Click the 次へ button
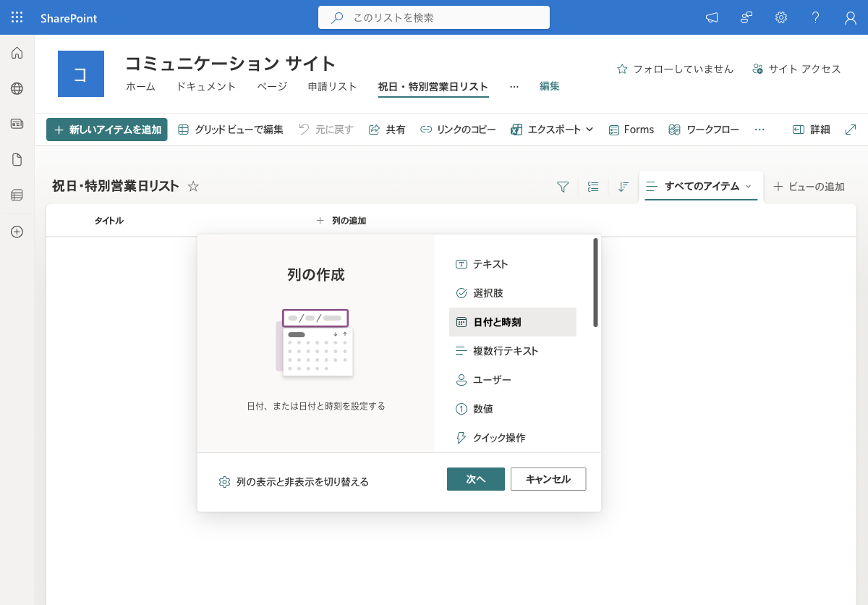Image resolution: width=868 pixels, height=605 pixels. [x=476, y=479]
